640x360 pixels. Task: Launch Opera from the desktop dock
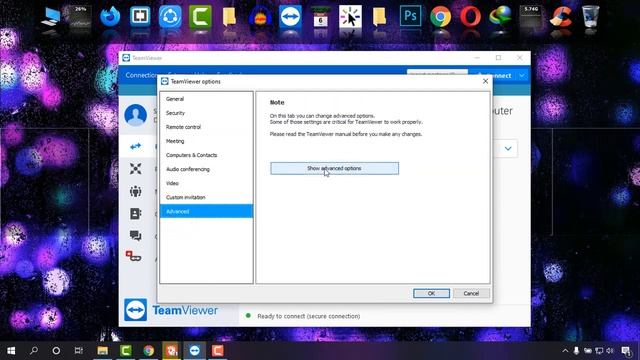click(470, 17)
